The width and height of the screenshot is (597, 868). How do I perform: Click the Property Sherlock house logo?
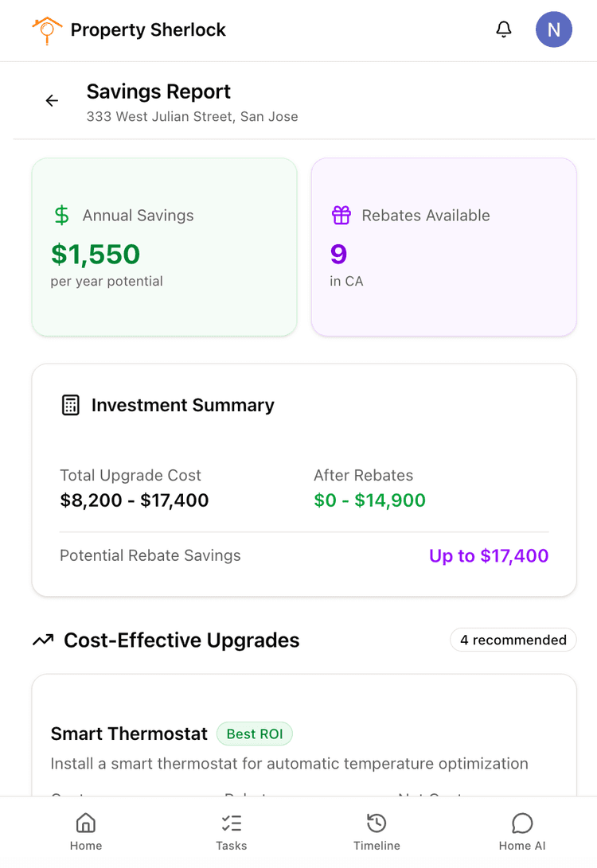pos(47,30)
